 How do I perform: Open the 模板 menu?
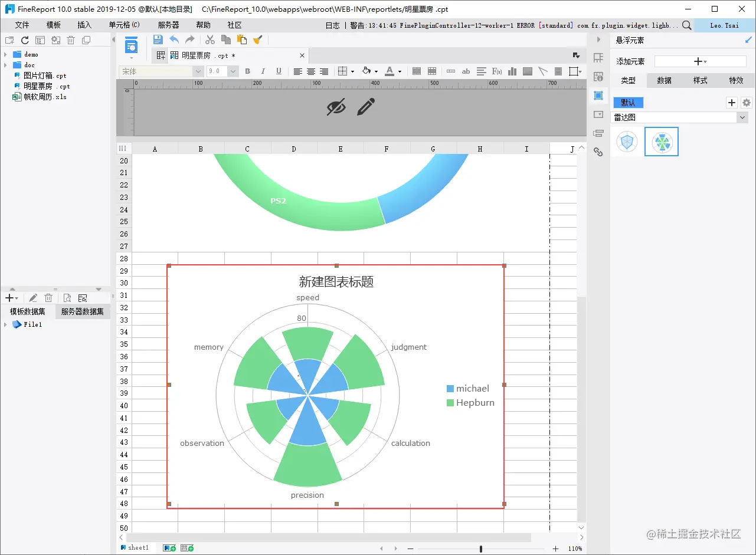tap(54, 25)
